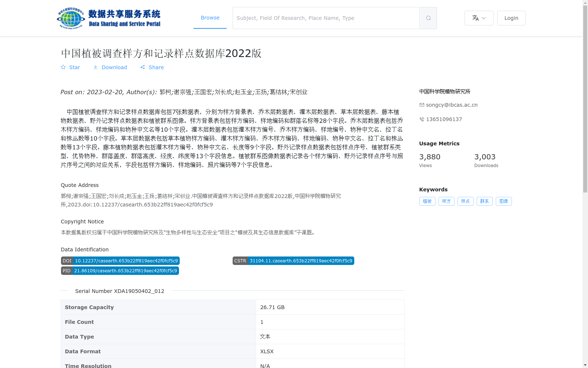Click the Data Type value 文本

(265, 337)
